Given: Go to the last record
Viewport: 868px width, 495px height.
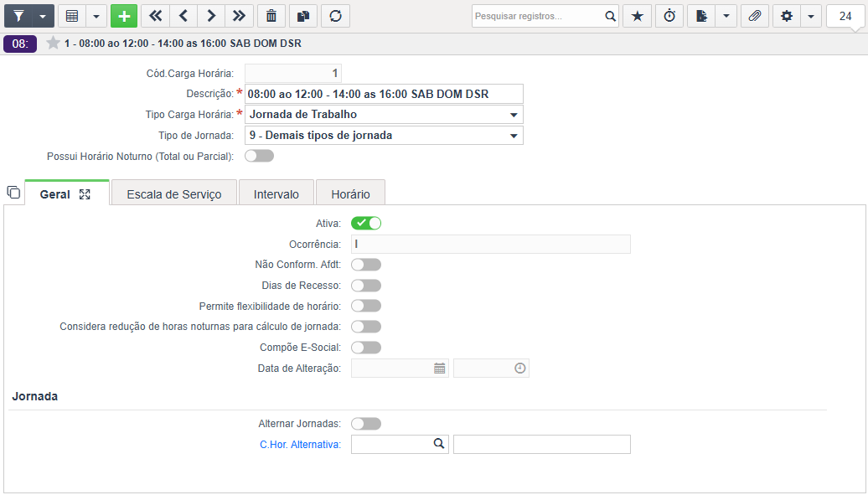Looking at the screenshot, I should point(239,16).
